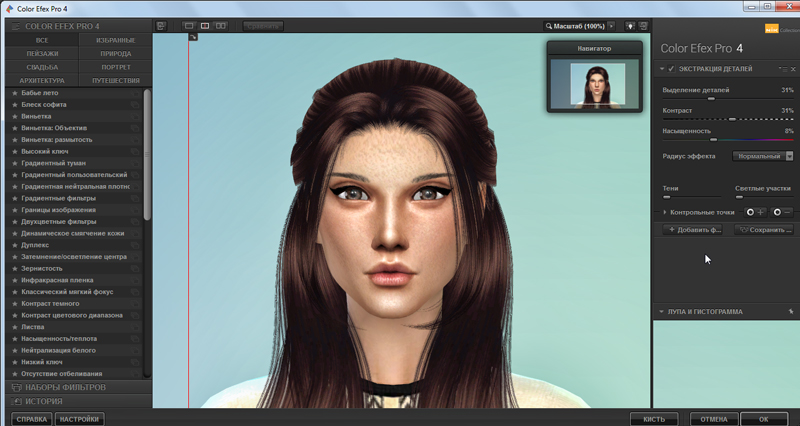
Task: Click the Светлые участки slider handle
Action: [x=739, y=197]
